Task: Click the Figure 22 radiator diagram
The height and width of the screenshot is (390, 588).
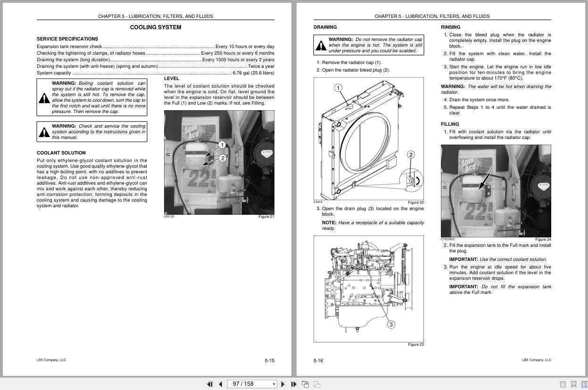Action: pyautogui.click(x=368, y=139)
